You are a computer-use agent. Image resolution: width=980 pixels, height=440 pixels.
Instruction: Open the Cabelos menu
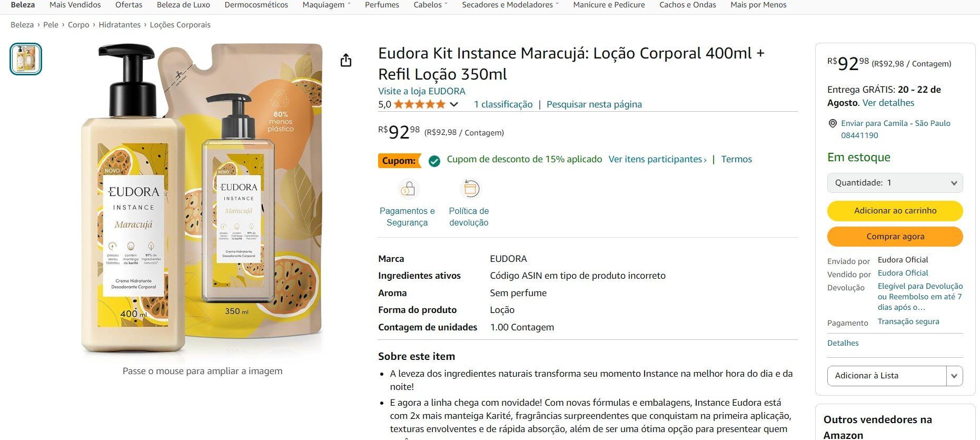click(430, 5)
